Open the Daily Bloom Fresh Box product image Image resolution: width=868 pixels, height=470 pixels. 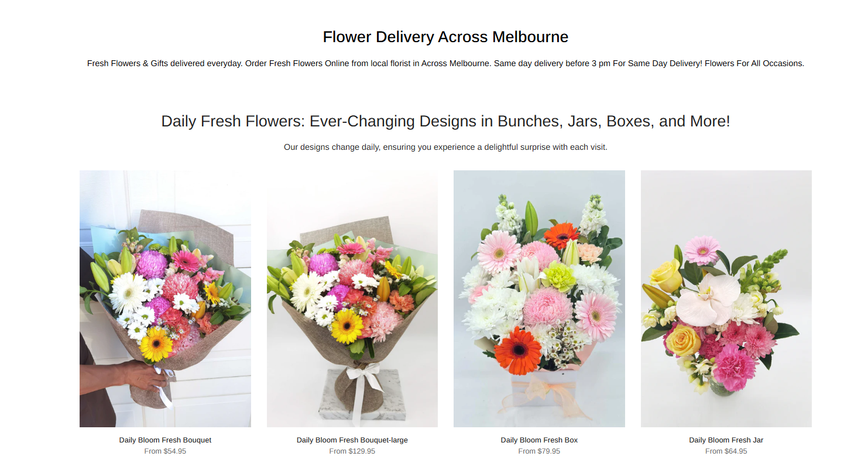pos(539,299)
